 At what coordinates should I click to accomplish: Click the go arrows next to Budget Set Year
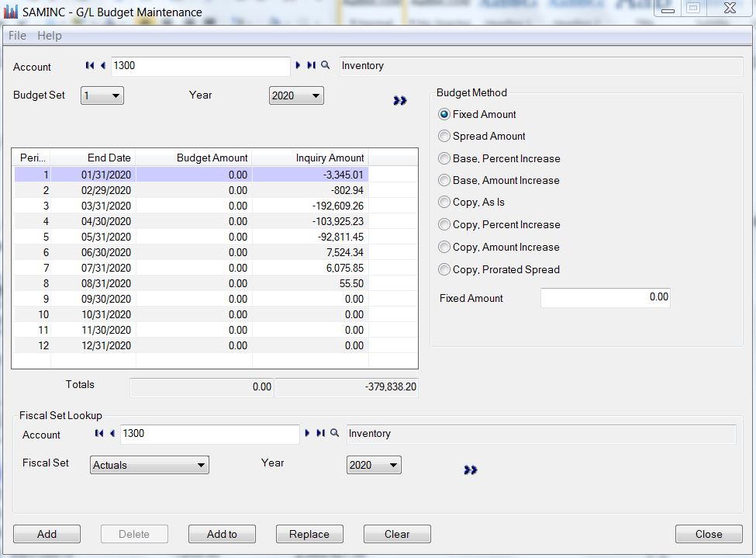[399, 100]
